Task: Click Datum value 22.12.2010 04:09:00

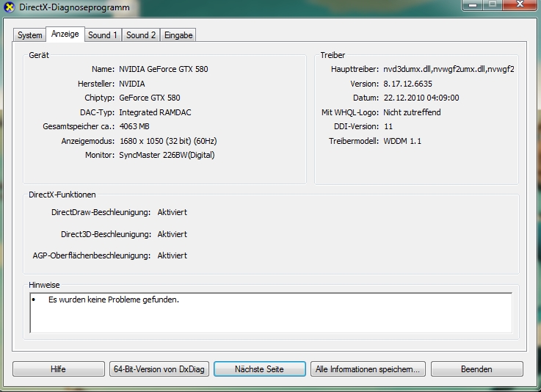Action: (x=421, y=98)
